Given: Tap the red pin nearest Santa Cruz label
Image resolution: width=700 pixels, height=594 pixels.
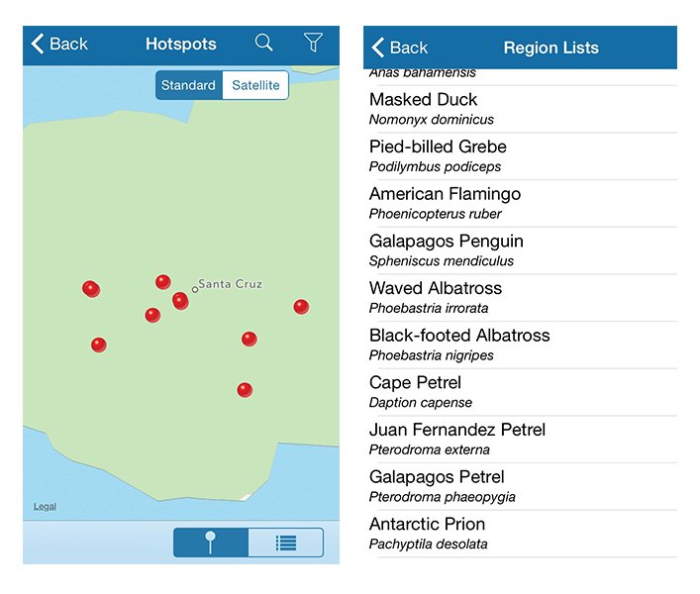Looking at the screenshot, I should coord(180,300).
